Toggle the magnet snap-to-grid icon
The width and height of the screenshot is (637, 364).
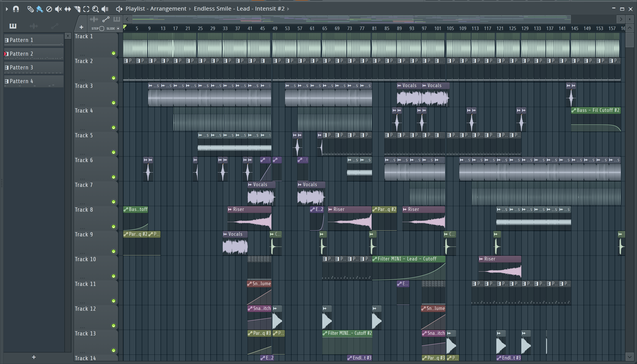pos(16,9)
